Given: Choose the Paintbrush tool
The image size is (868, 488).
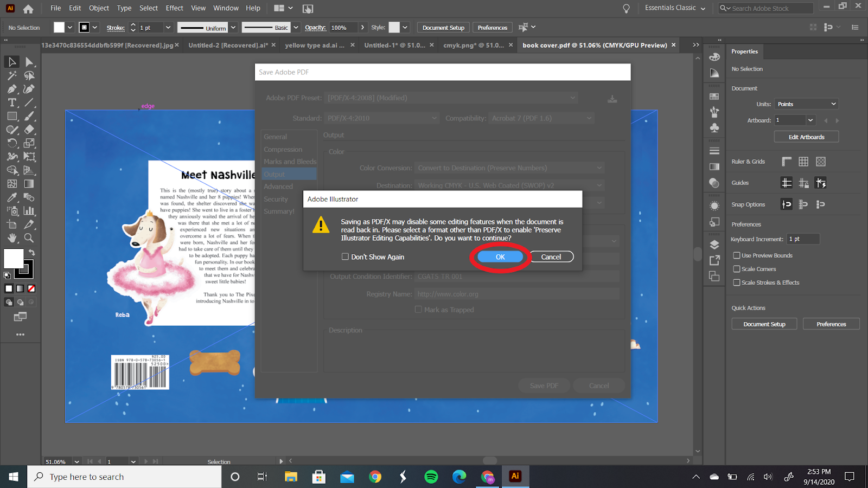Looking at the screenshot, I should click(x=29, y=116).
